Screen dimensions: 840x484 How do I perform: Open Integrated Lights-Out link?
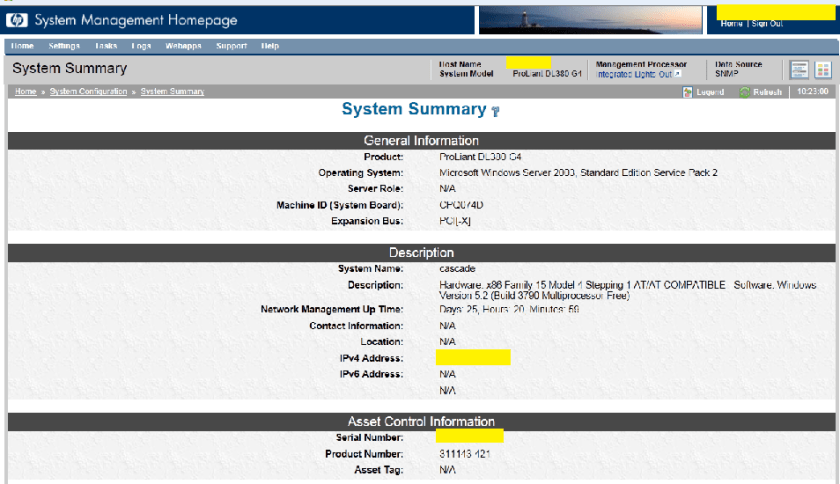click(634, 74)
